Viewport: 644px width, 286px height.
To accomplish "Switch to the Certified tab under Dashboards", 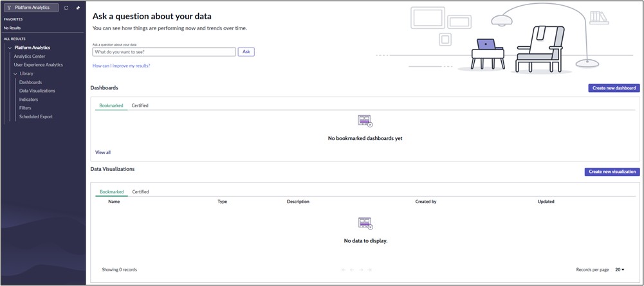I will coord(140,105).
